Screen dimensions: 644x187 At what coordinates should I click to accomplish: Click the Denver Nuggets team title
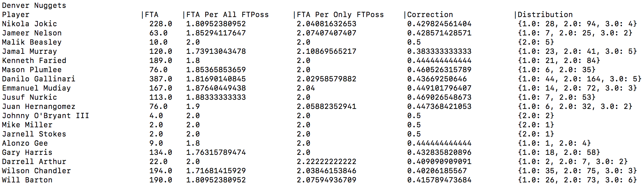point(34,6)
